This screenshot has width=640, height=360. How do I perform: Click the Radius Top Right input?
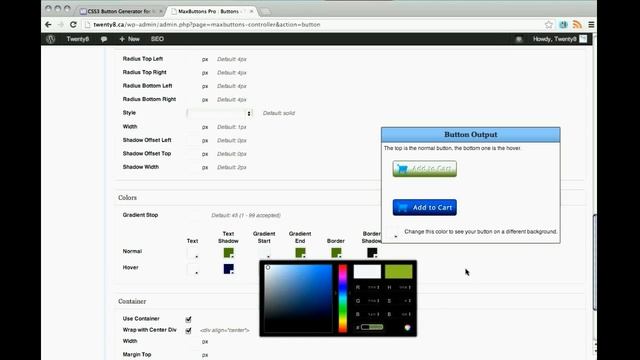coord(193,73)
